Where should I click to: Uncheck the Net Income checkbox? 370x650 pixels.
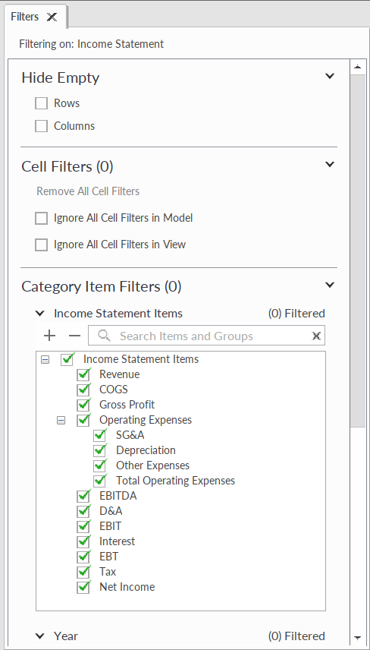83,587
